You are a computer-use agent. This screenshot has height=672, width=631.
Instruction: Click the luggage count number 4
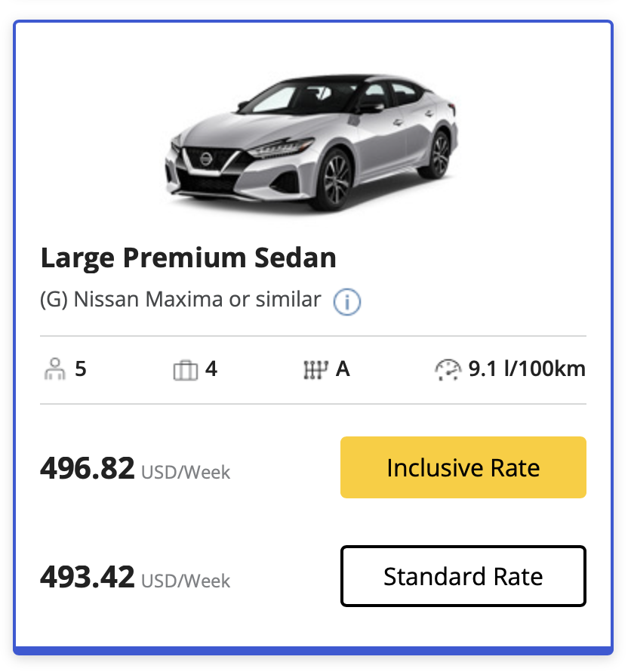point(211,370)
